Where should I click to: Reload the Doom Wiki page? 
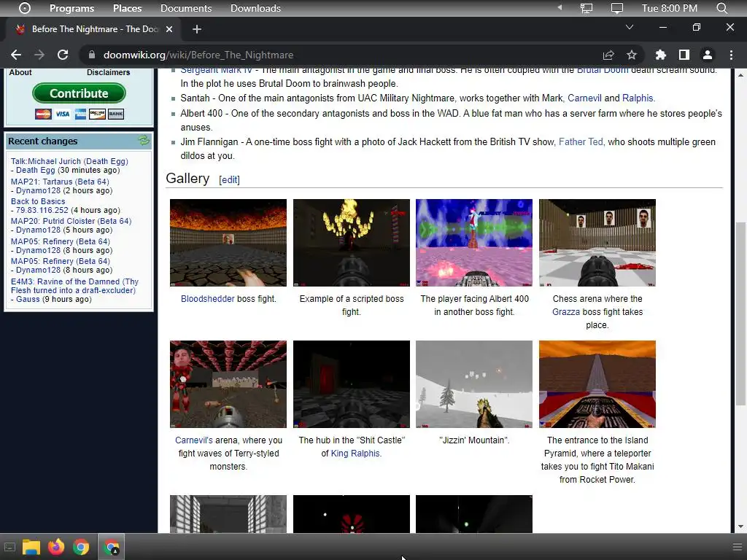(63, 55)
